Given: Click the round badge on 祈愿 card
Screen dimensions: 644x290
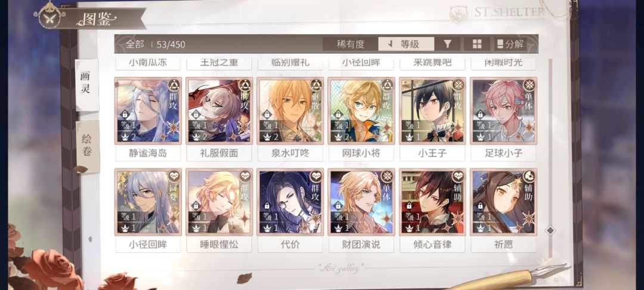Looking at the screenshot, I should pos(528,177).
